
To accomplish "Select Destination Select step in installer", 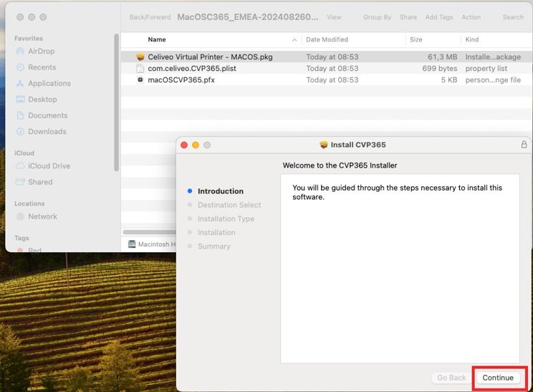I will coord(229,205).
